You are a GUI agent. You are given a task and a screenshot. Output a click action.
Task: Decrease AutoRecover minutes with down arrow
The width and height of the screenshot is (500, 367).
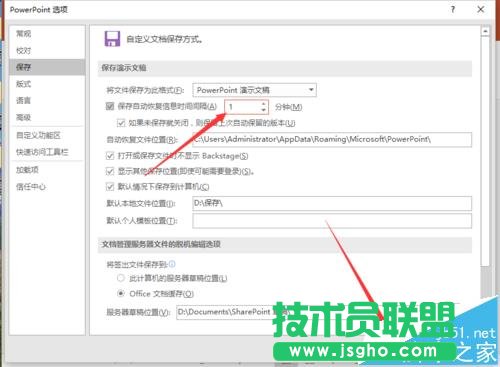pyautogui.click(x=263, y=110)
